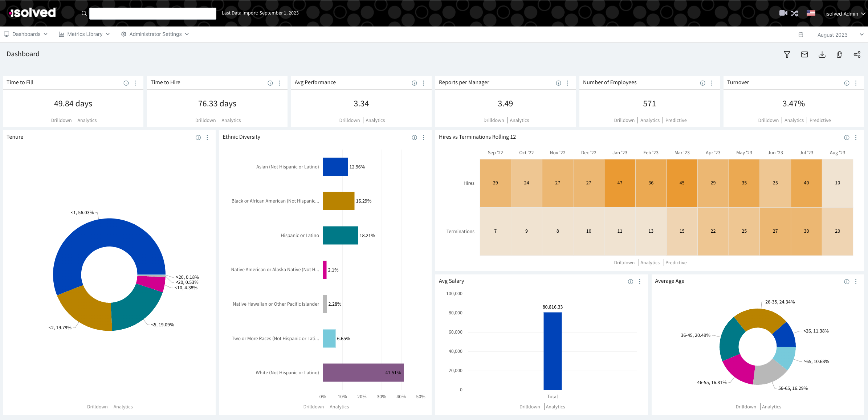Copy the dashboard with duplicate icon
The width and height of the screenshot is (868, 420).
839,54
